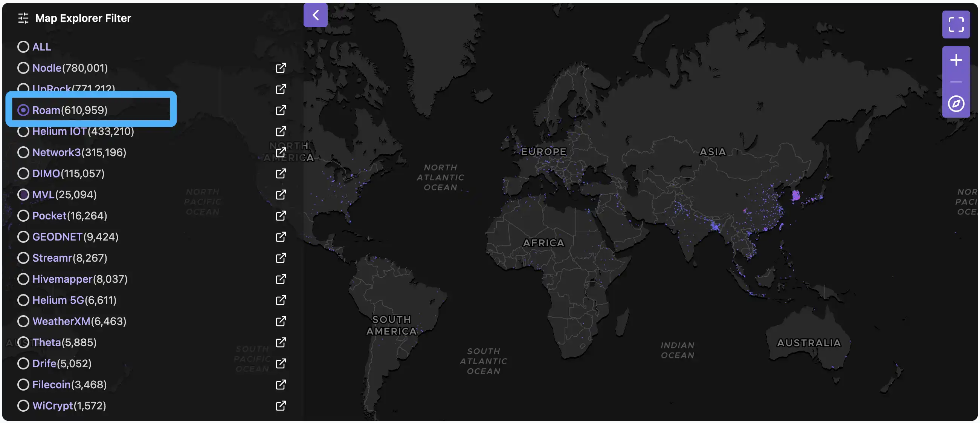Click the Filecoin network label
This screenshot has width=980, height=423.
click(x=51, y=385)
